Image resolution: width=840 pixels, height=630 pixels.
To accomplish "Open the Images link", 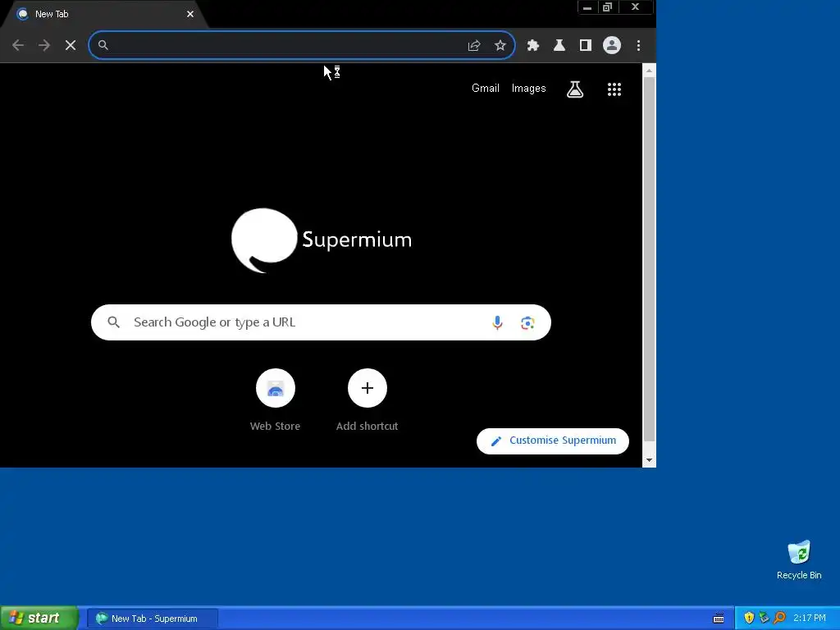I will (528, 88).
